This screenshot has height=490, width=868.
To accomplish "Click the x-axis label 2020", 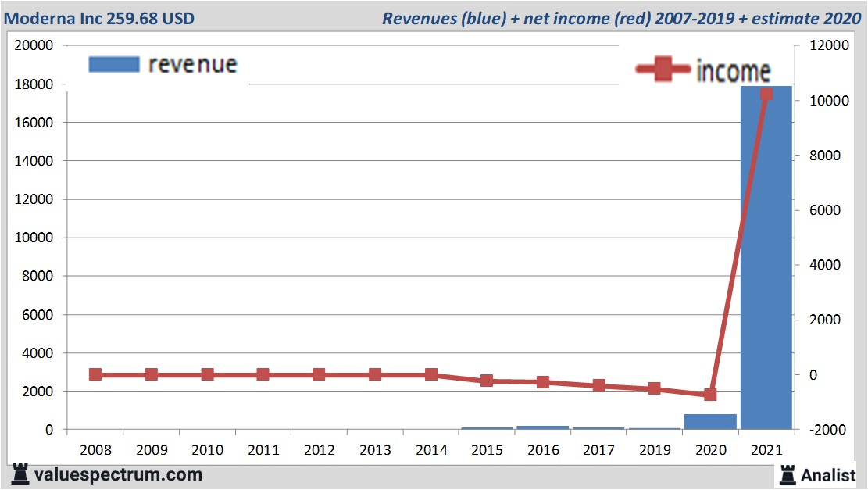I will pos(711,450).
